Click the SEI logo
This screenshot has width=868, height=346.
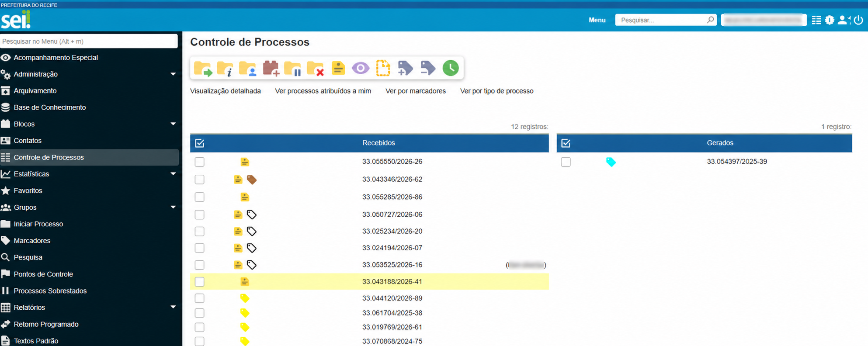(x=16, y=20)
